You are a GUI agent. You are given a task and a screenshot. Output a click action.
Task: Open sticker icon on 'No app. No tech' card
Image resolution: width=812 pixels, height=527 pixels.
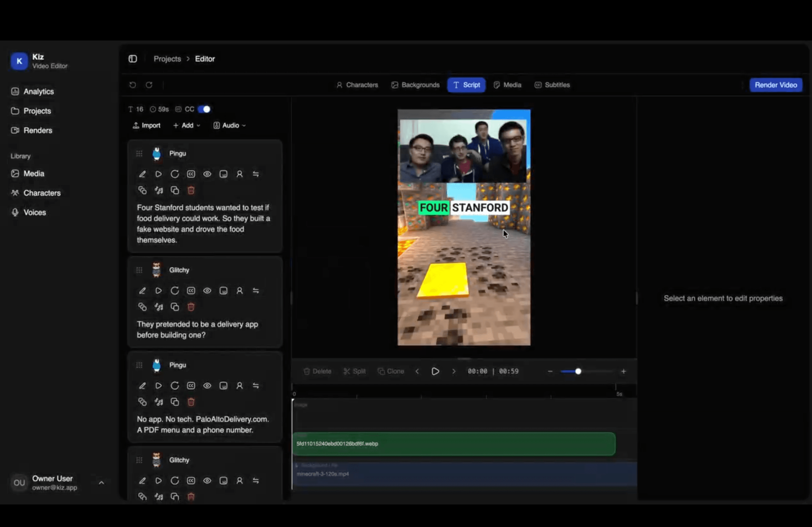point(223,386)
